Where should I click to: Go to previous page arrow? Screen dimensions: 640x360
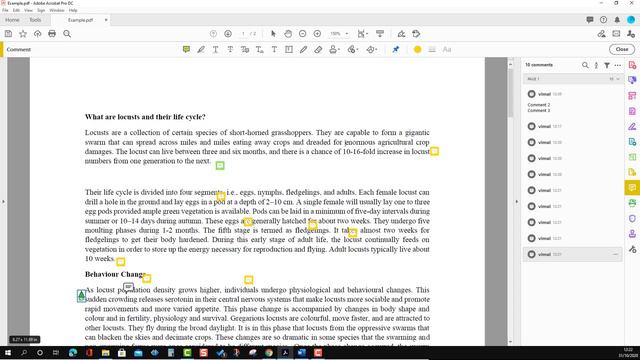click(x=213, y=34)
